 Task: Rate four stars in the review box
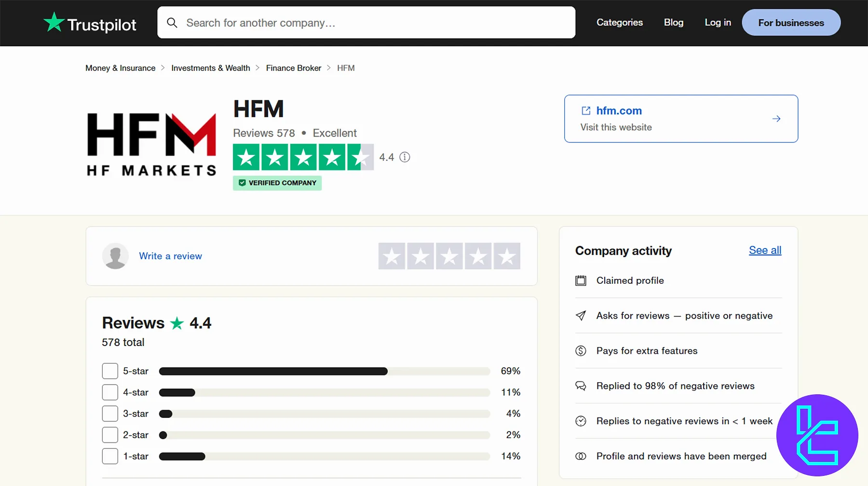coord(478,256)
